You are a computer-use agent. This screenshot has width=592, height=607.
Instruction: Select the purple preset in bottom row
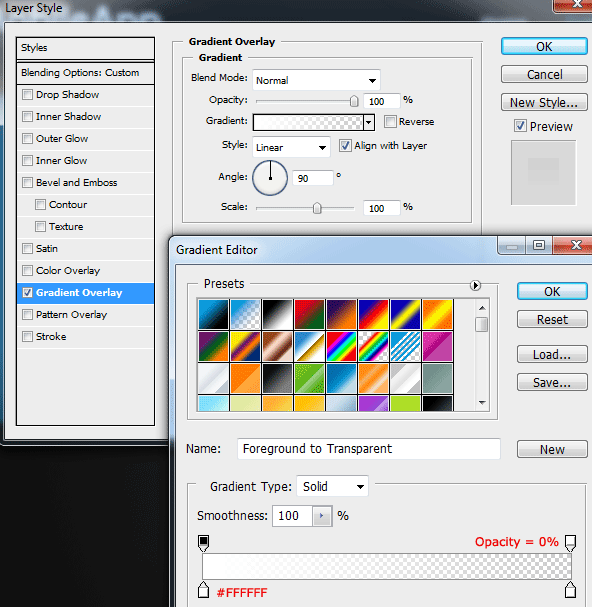click(373, 403)
